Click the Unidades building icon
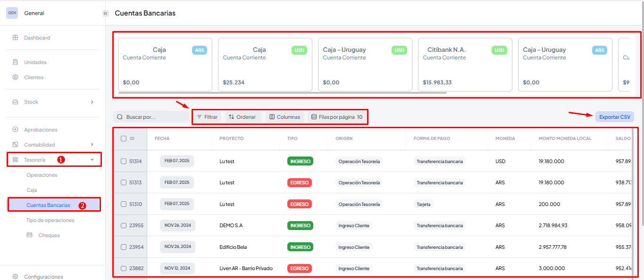The width and height of the screenshot is (644, 280). [15, 62]
